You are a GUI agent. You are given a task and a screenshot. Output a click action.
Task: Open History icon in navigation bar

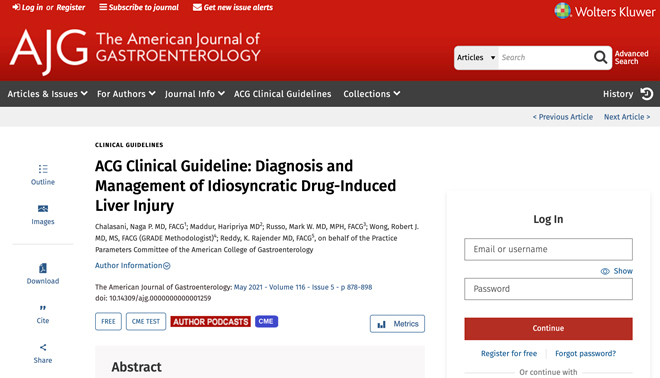point(647,93)
